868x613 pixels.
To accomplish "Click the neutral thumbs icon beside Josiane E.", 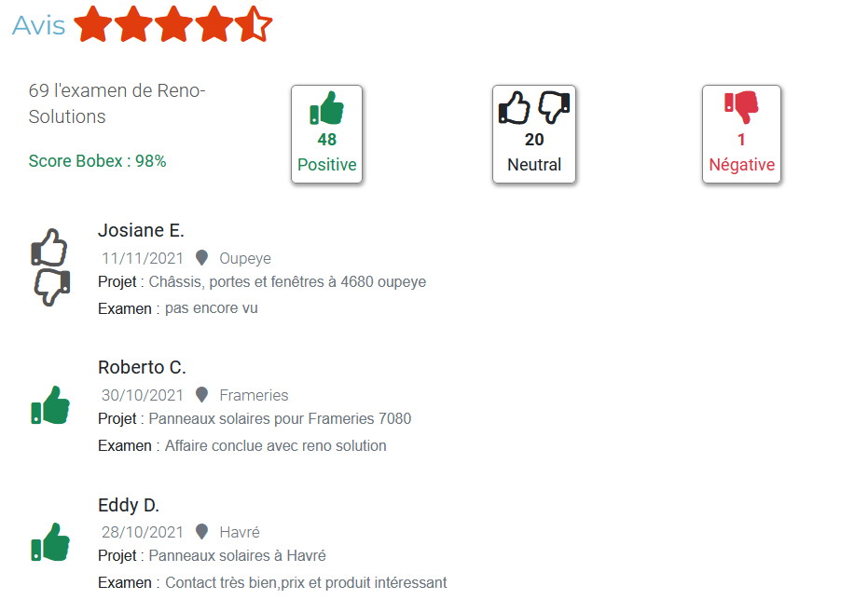I will point(51,267).
